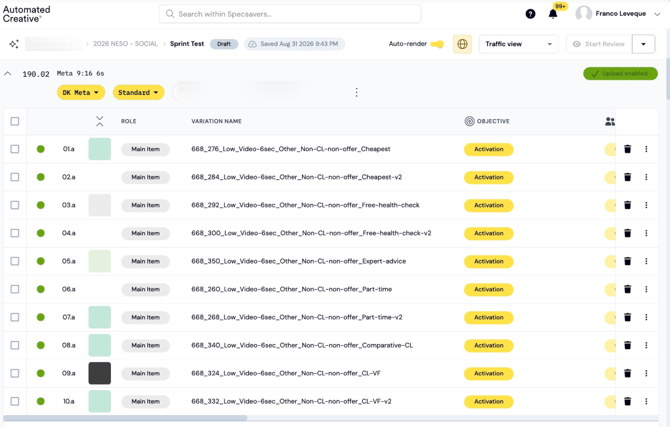Tick the checkbox for row 08.a
Image resolution: width=670 pixels, height=427 pixels.
pyautogui.click(x=15, y=345)
